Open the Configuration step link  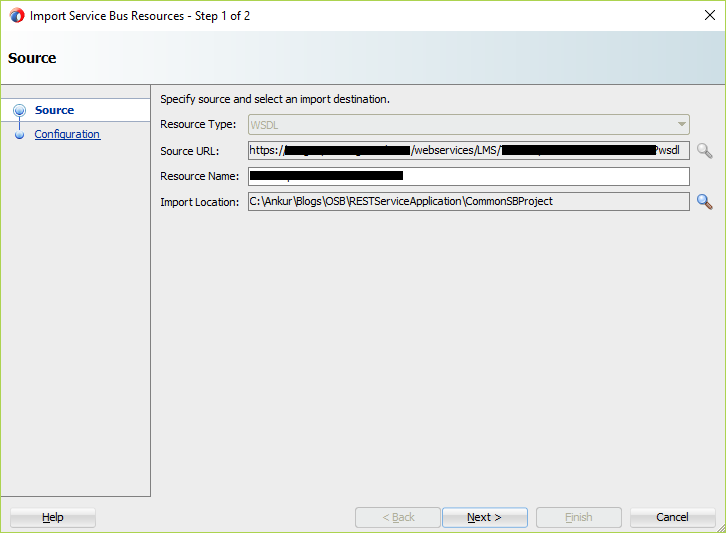pos(67,134)
